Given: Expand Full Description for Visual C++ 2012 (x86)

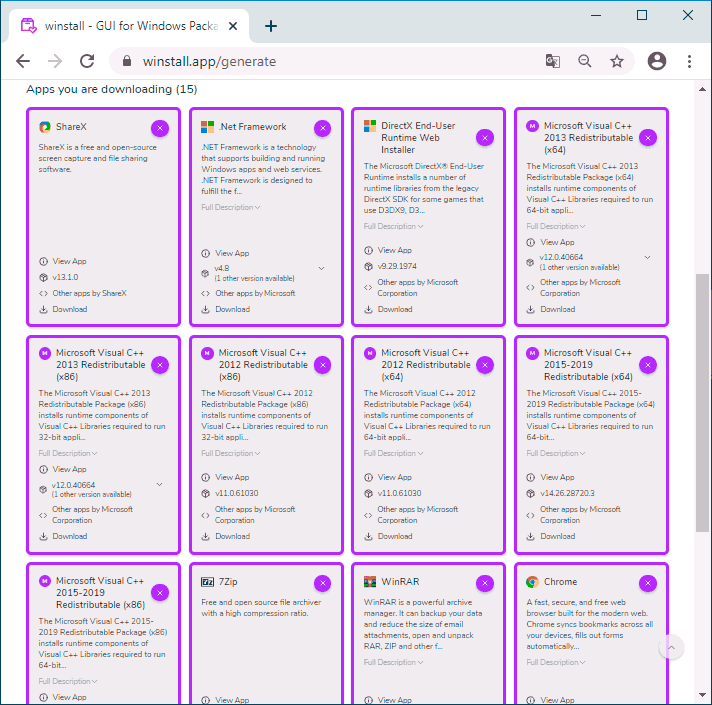Looking at the screenshot, I should (231, 453).
